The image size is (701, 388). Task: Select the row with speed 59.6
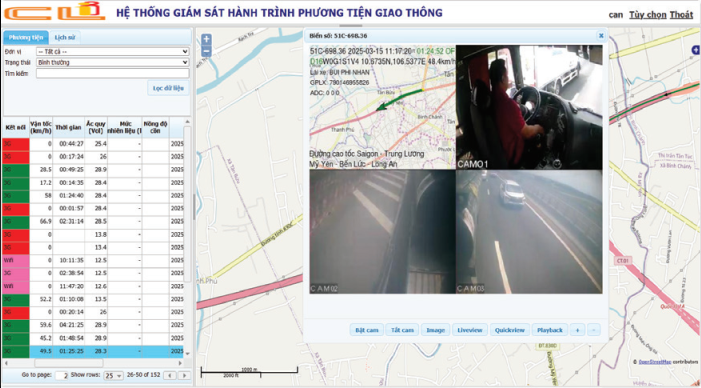point(93,325)
